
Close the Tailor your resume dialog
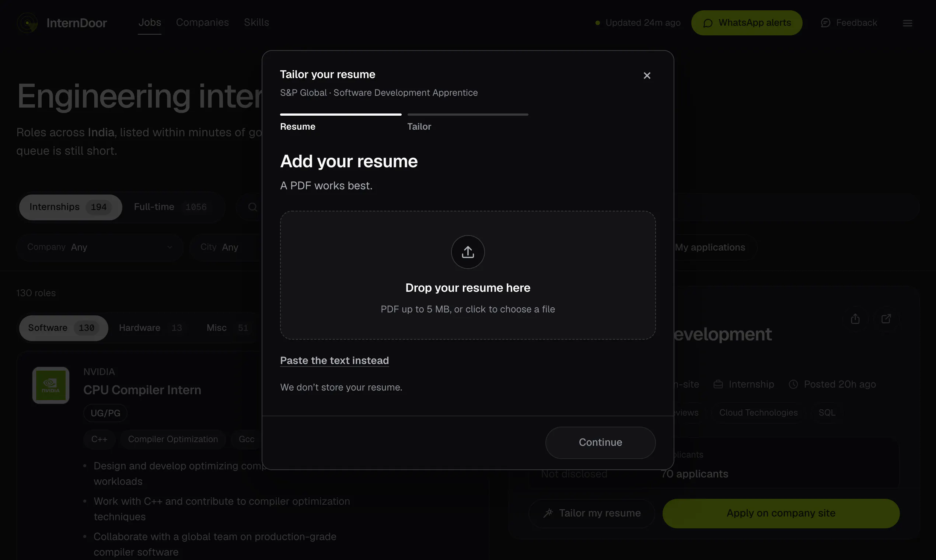[647, 76]
